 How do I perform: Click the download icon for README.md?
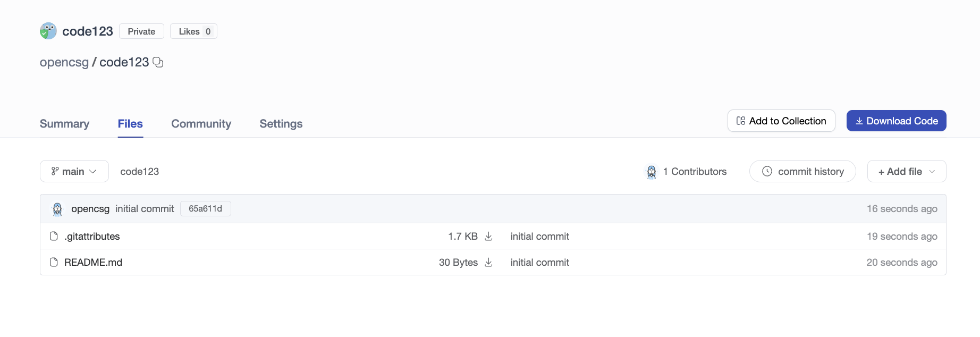coord(488,262)
